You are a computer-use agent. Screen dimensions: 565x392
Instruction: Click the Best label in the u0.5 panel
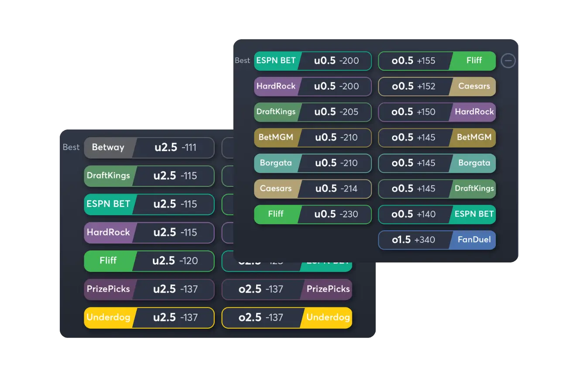point(243,61)
